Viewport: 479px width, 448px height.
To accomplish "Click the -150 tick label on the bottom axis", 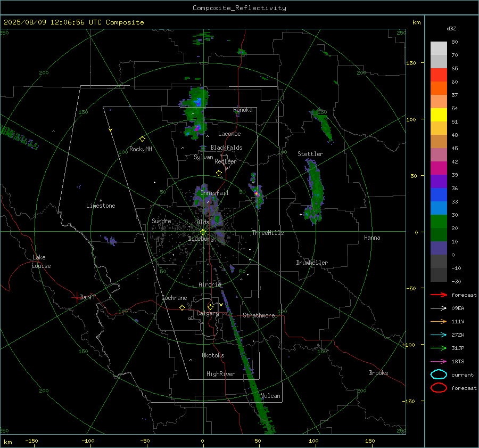I will (31, 441).
